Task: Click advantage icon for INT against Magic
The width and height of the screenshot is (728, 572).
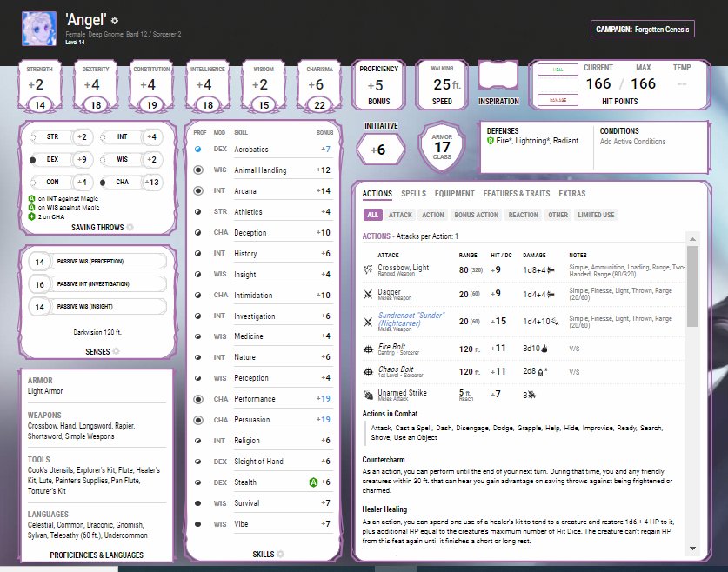Action: pyautogui.click(x=31, y=198)
